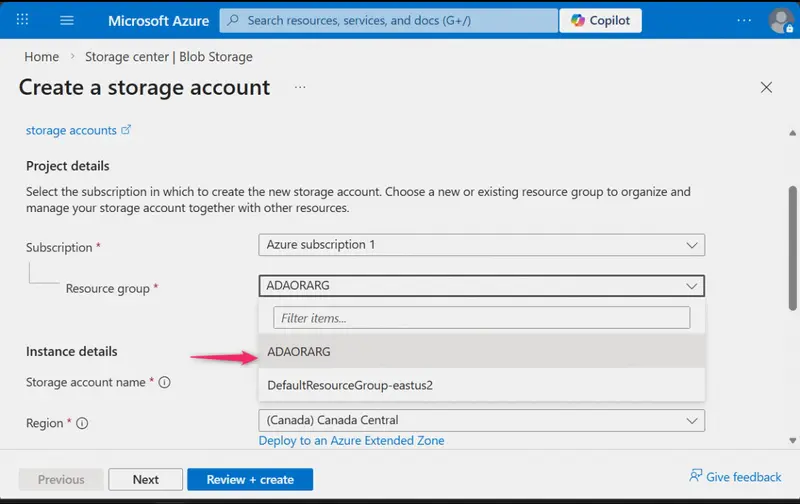This screenshot has height=504, width=800.
Task: Open ellipsis next to Create a storage account
Action: [300, 87]
